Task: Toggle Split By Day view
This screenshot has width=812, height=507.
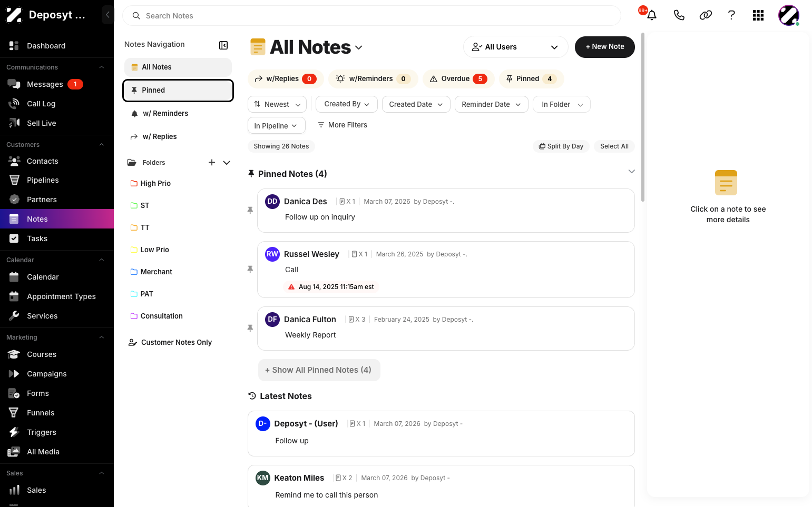Action: (x=561, y=146)
